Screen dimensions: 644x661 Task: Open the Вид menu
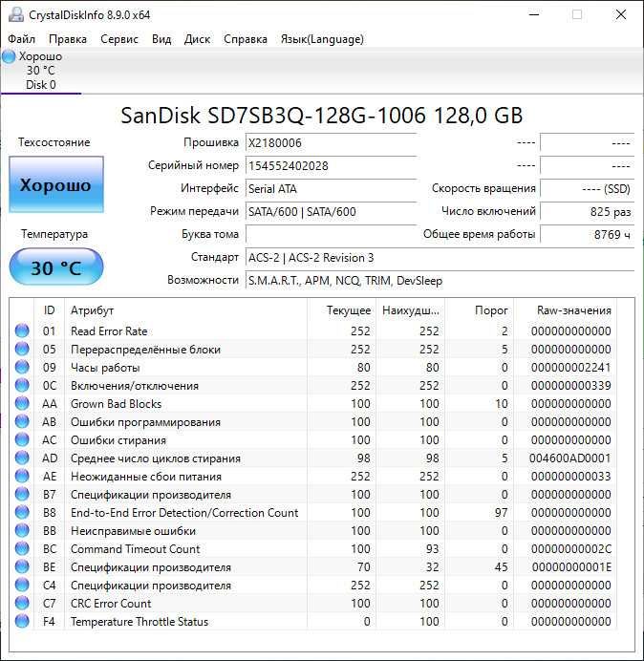coord(161,39)
